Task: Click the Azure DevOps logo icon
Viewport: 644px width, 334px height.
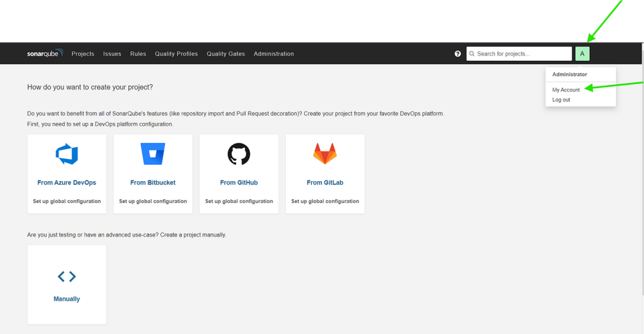Action: (67, 154)
